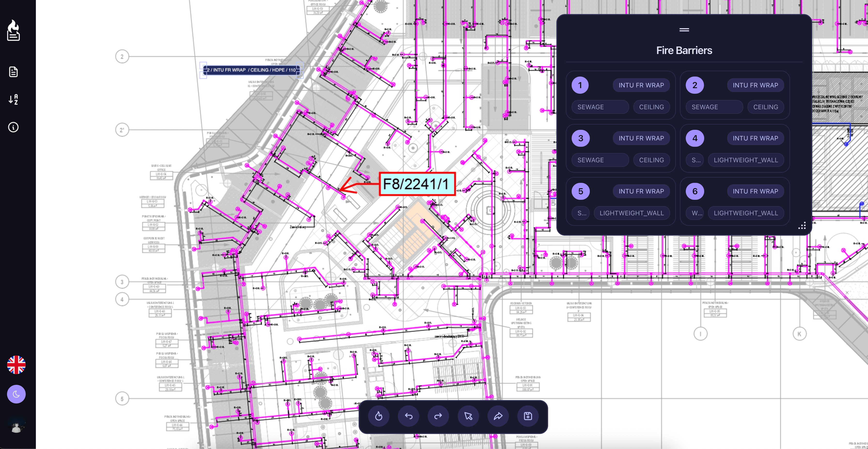Click LIGHTWEIGHT_WALL tag in barrier 4
868x449 pixels.
point(746,160)
